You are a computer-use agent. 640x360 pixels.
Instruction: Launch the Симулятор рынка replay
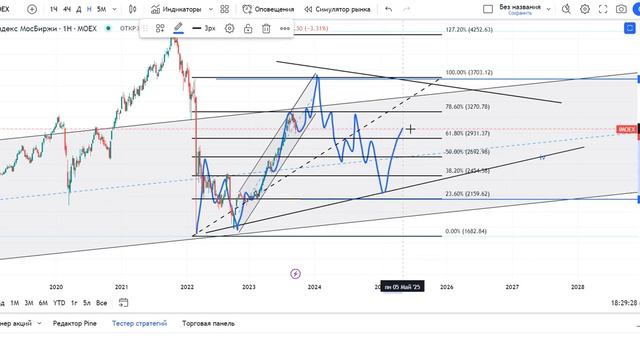coord(338,9)
